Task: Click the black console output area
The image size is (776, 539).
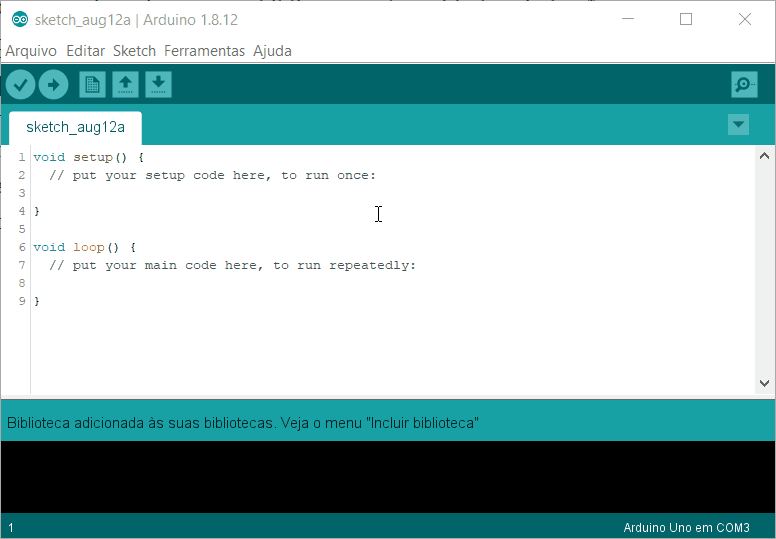Action: coord(388,477)
